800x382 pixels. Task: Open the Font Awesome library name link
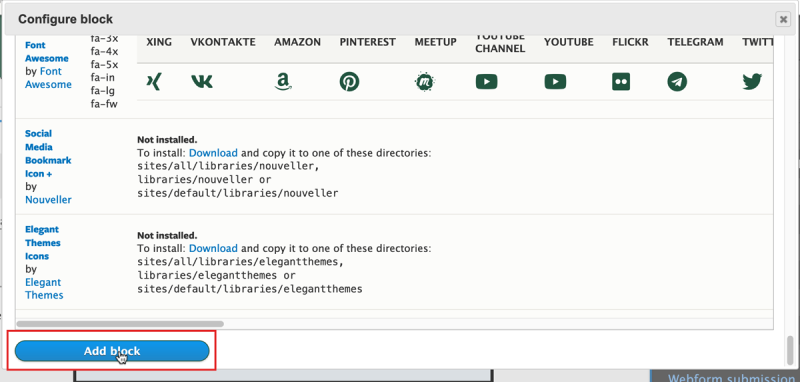click(47, 52)
